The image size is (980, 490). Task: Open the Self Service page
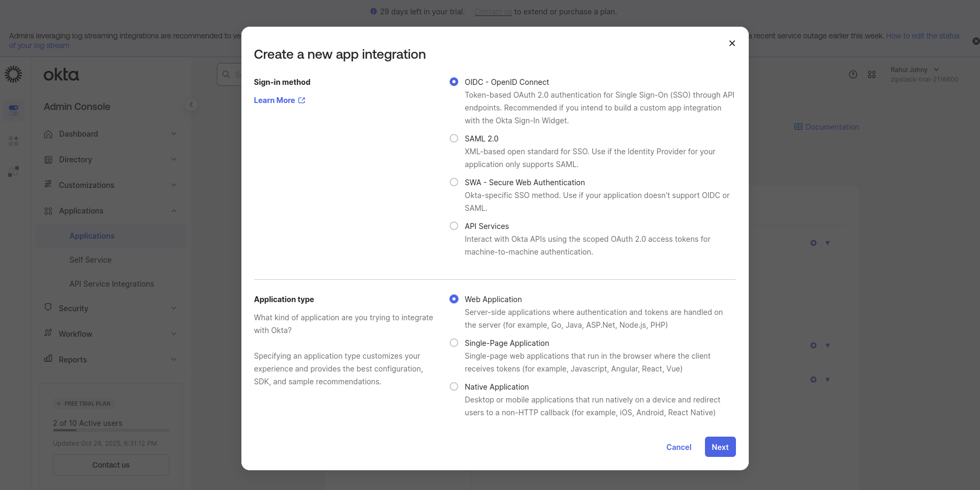tap(90, 259)
